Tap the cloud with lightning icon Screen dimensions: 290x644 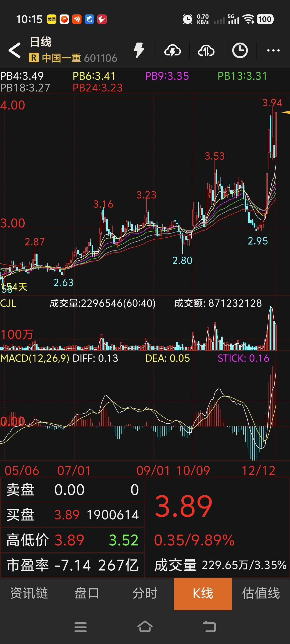(172, 51)
